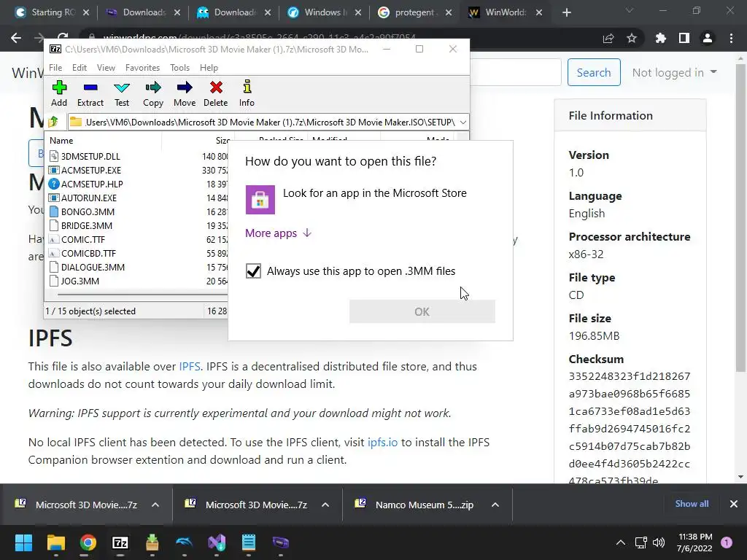
Task: Select the Copy tool in 7-Zip
Action: [153, 93]
